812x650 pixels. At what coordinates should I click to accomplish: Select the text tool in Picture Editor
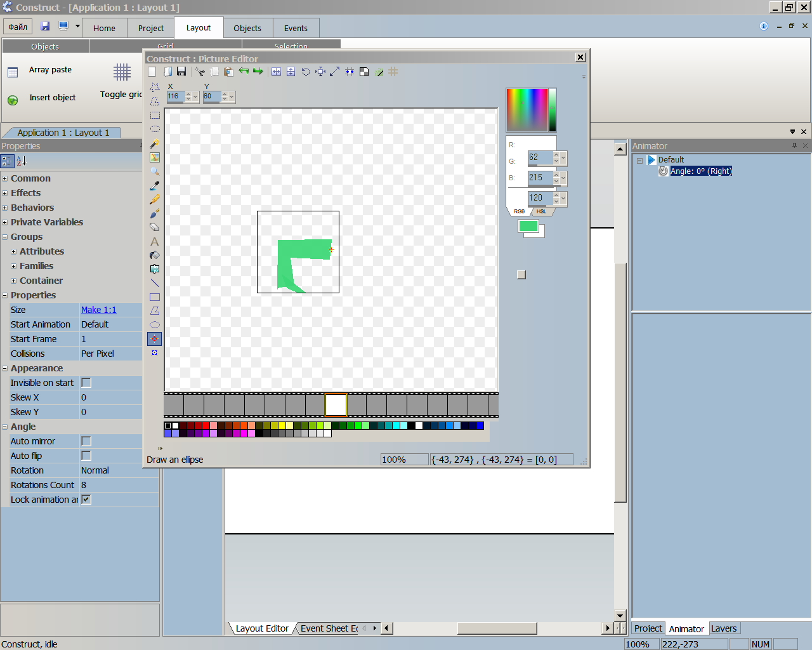tap(154, 241)
